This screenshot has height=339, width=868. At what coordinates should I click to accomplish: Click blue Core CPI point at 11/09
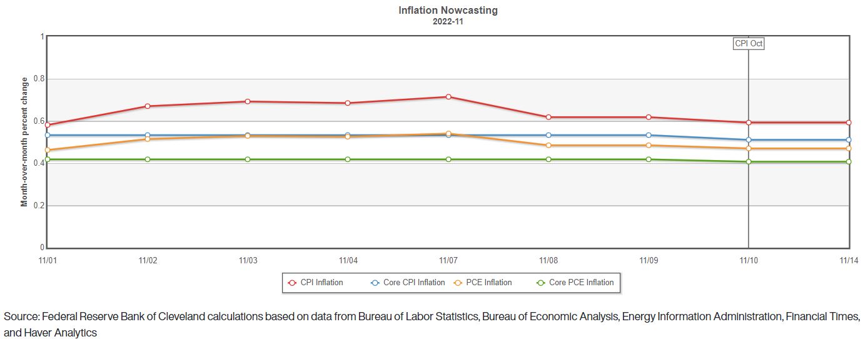[648, 135]
